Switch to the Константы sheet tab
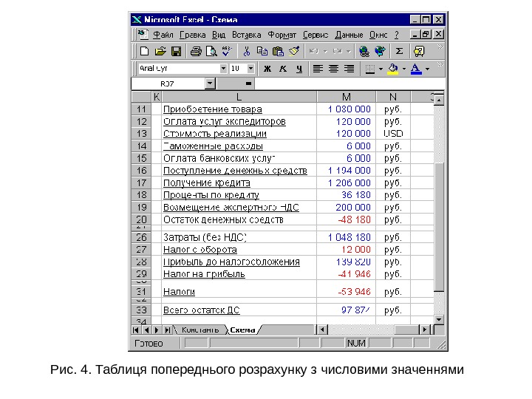The width and height of the screenshot is (532, 399). (x=200, y=330)
